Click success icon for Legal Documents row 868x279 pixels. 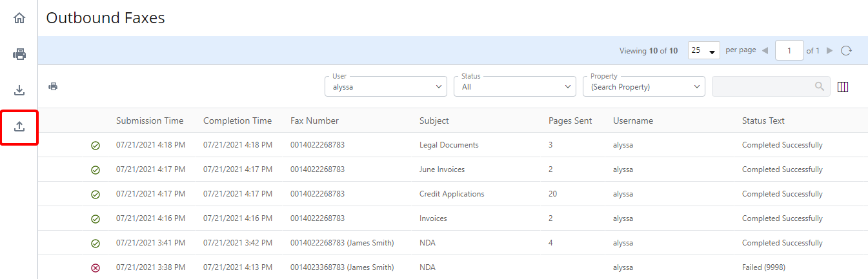point(96,146)
